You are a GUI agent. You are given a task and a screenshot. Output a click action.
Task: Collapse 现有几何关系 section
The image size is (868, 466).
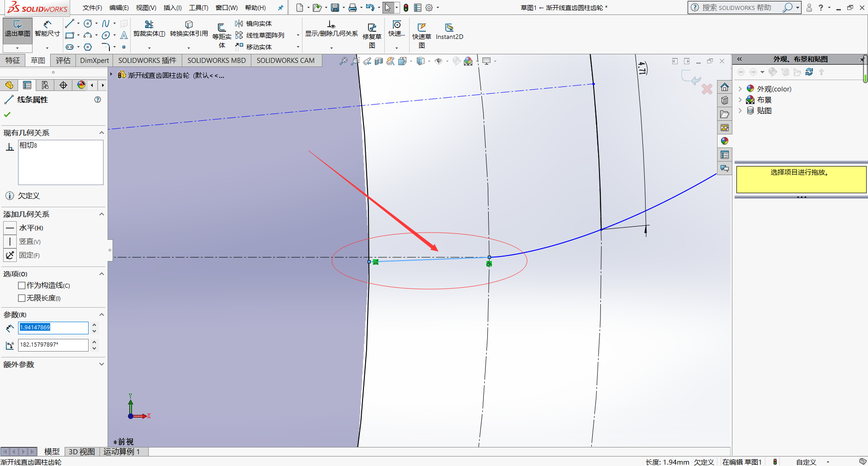102,133
